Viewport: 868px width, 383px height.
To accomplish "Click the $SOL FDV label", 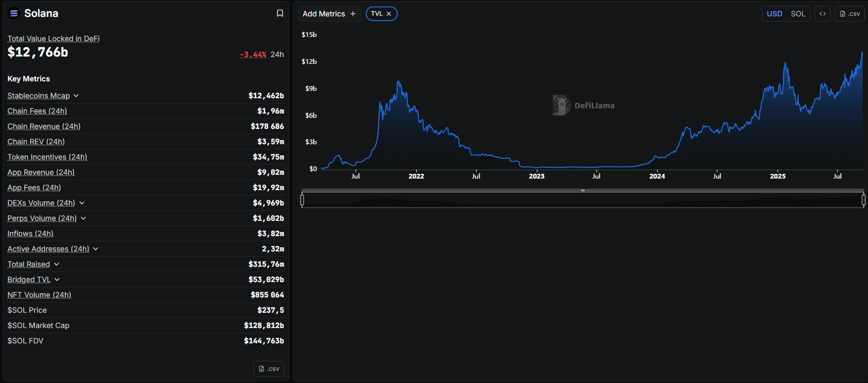I will (25, 341).
